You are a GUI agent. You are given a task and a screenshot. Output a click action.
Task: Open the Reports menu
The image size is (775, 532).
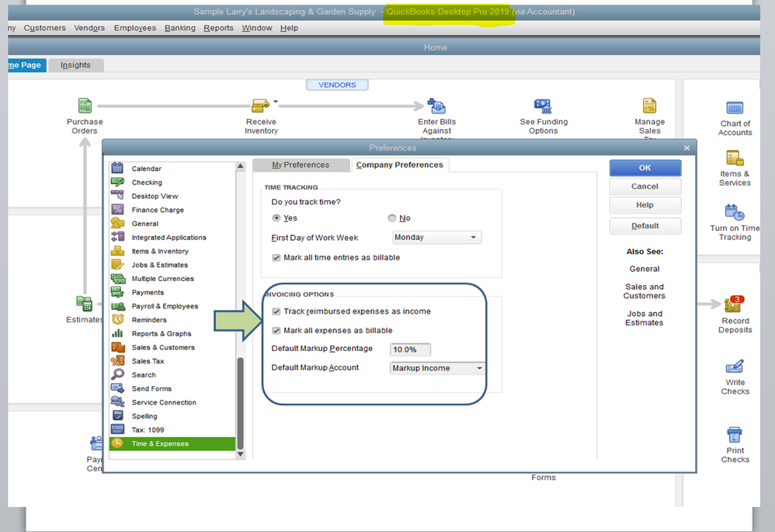(x=218, y=28)
